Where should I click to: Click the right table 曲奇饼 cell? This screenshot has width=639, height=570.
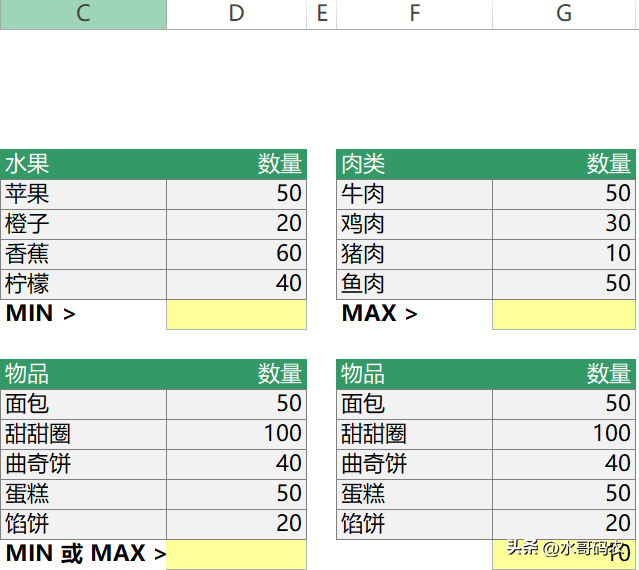coord(414,464)
